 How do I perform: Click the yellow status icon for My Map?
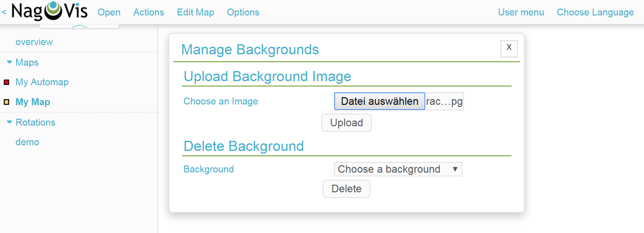[x=6, y=102]
